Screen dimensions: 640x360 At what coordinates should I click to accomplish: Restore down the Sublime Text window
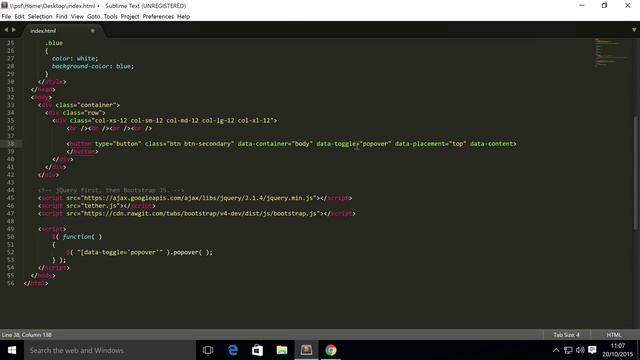point(604,5)
